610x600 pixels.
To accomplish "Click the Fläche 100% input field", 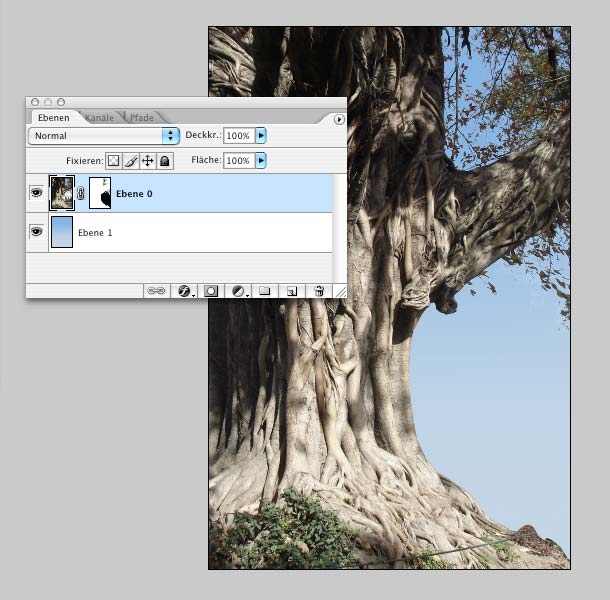I will (239, 160).
